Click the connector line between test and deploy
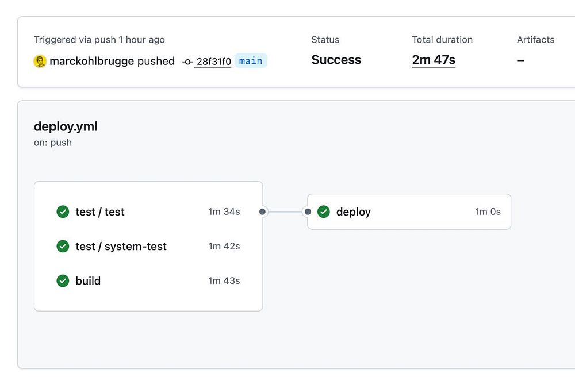This screenshot has width=575, height=392. [285, 212]
